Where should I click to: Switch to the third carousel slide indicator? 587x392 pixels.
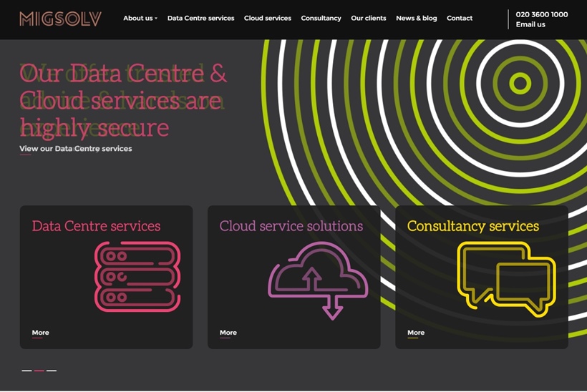click(x=52, y=371)
